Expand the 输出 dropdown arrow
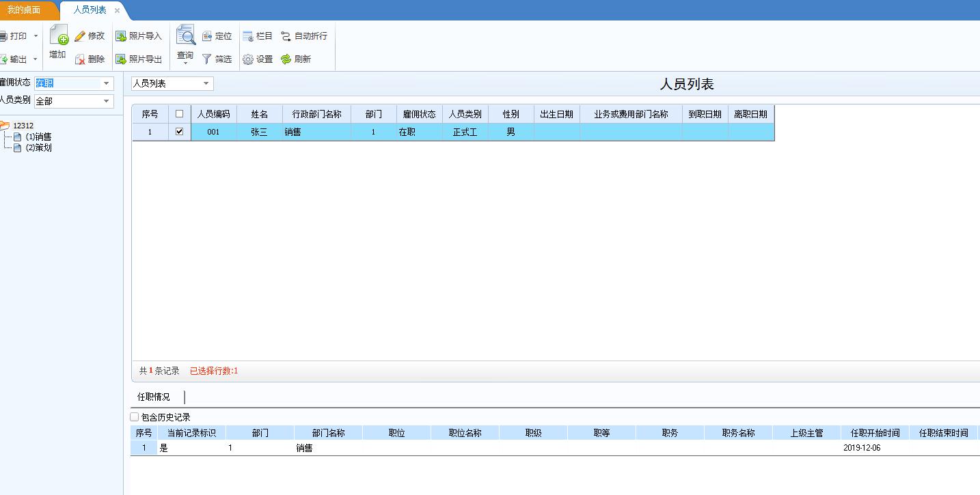Viewport: 980px width, 495px height. click(x=36, y=59)
